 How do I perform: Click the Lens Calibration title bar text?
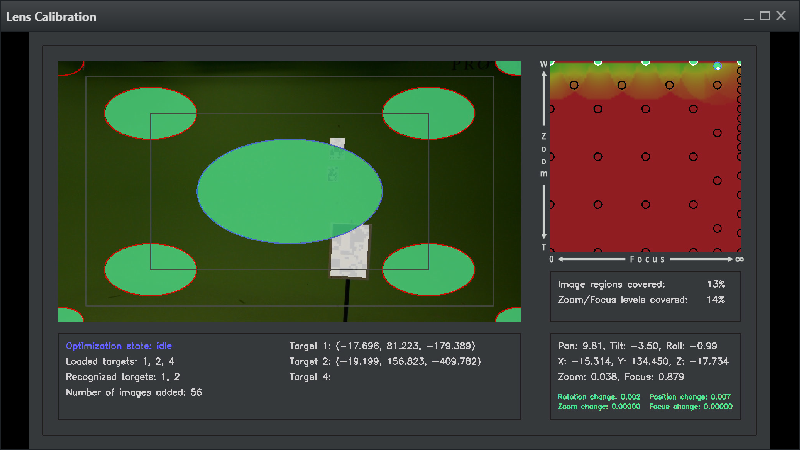(51, 17)
